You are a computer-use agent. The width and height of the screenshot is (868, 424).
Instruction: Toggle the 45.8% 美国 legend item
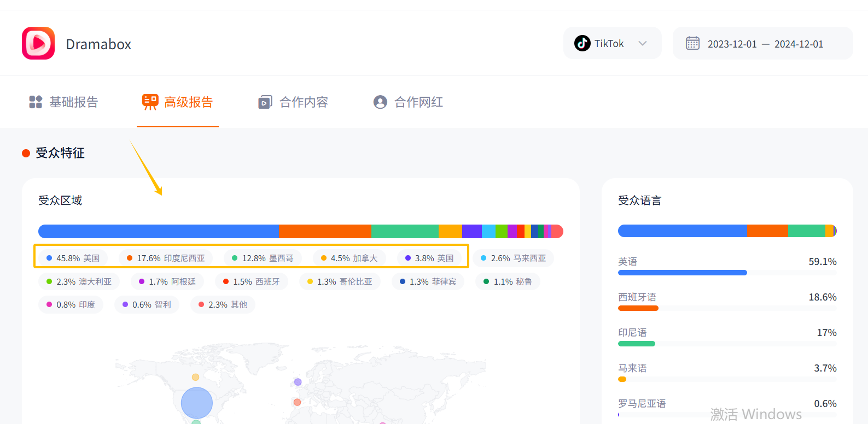pos(73,258)
